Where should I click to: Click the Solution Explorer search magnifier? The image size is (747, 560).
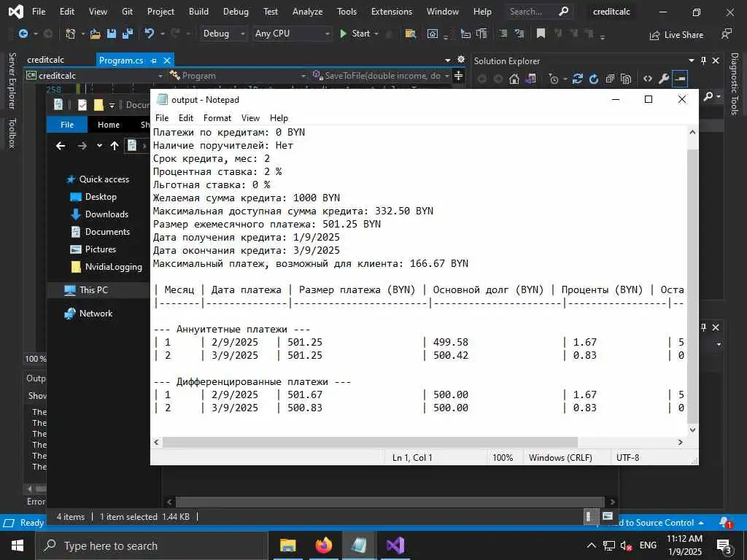(708, 97)
